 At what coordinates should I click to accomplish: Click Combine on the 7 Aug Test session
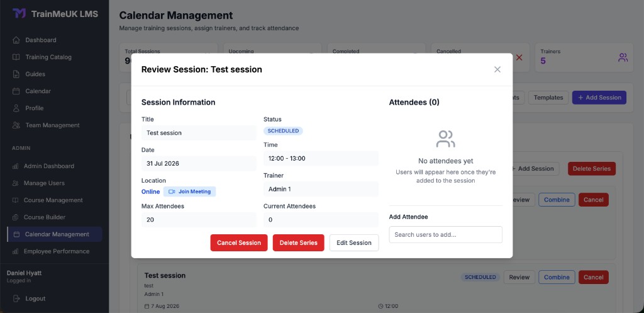557,277
